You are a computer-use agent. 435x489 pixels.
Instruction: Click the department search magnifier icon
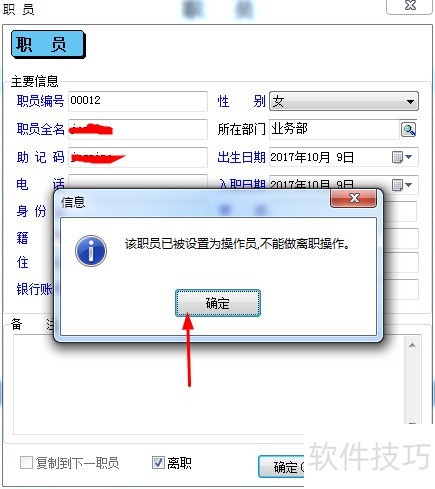pos(408,129)
